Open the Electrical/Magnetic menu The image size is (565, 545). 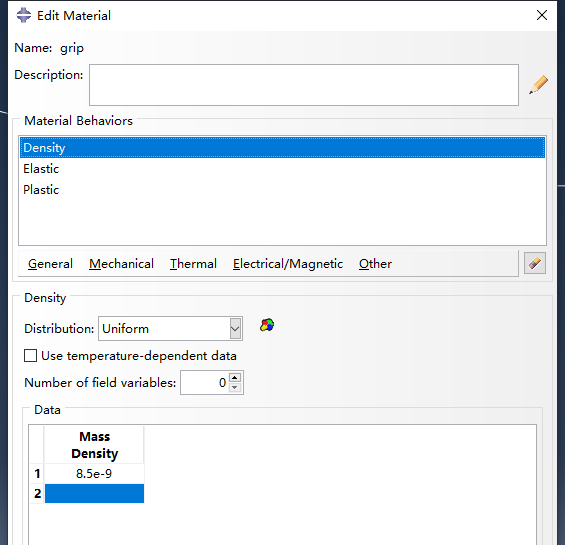(x=288, y=264)
